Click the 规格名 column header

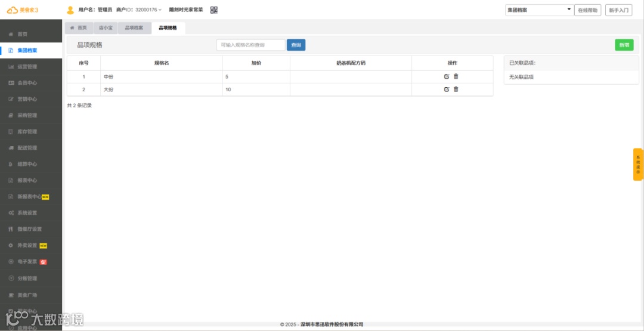162,63
